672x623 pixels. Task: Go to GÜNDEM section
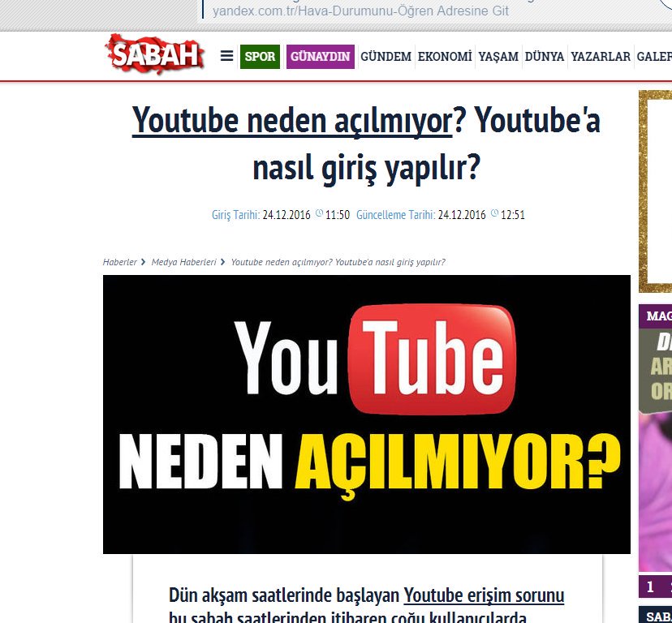pos(386,57)
